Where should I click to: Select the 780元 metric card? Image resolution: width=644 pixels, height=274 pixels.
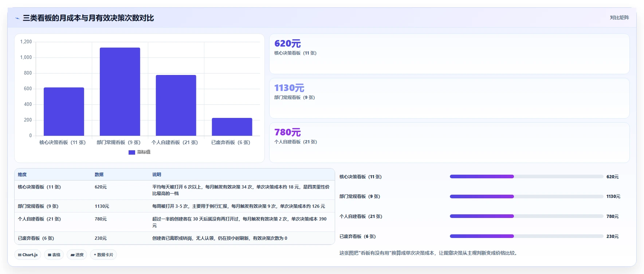[449, 143]
